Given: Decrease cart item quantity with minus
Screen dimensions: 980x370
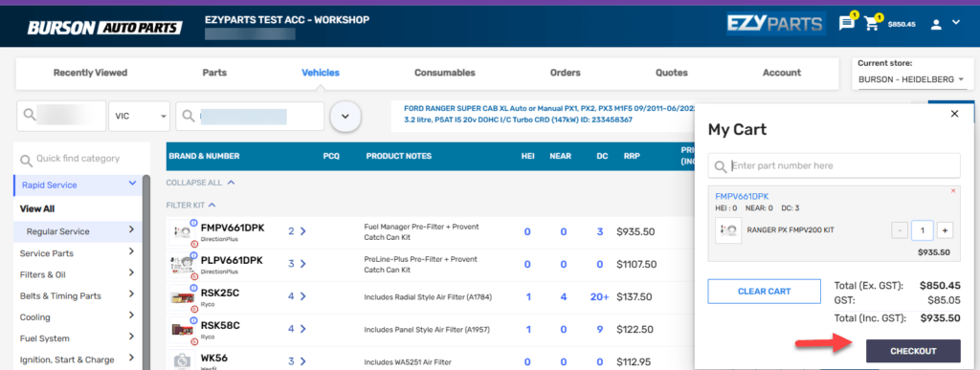Looking at the screenshot, I should [900, 230].
